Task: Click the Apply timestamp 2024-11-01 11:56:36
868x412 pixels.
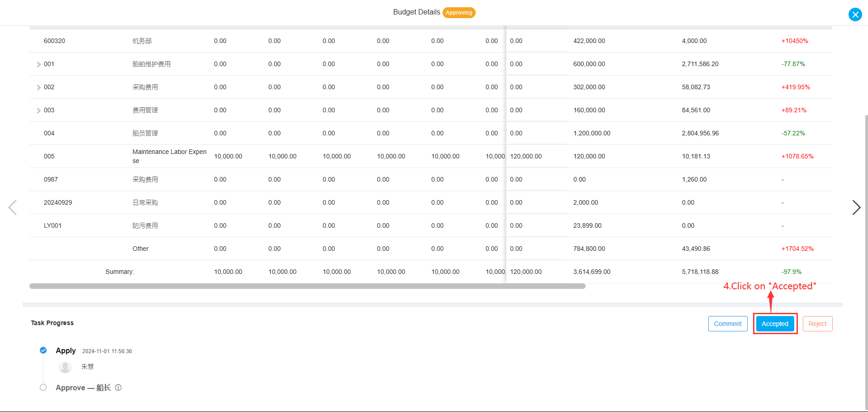Action: click(x=107, y=351)
